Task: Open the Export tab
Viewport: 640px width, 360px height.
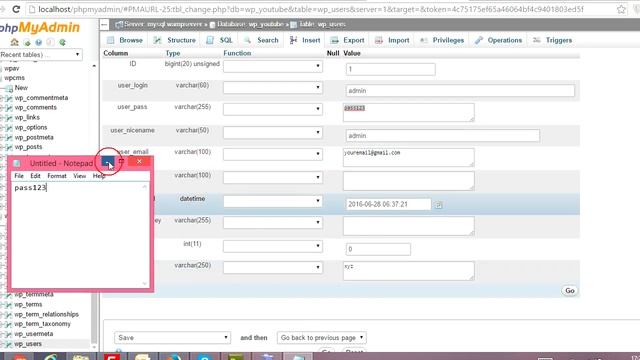Action: pos(347,40)
